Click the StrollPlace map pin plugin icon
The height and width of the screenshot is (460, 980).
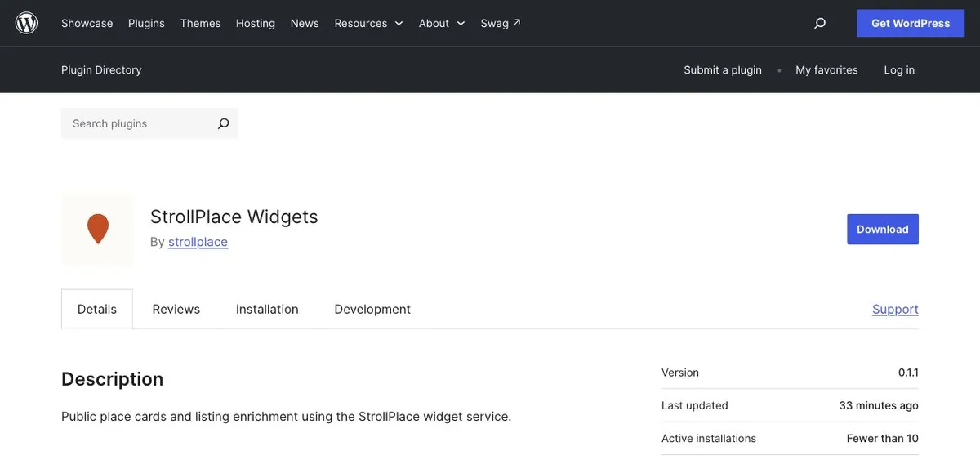98,230
